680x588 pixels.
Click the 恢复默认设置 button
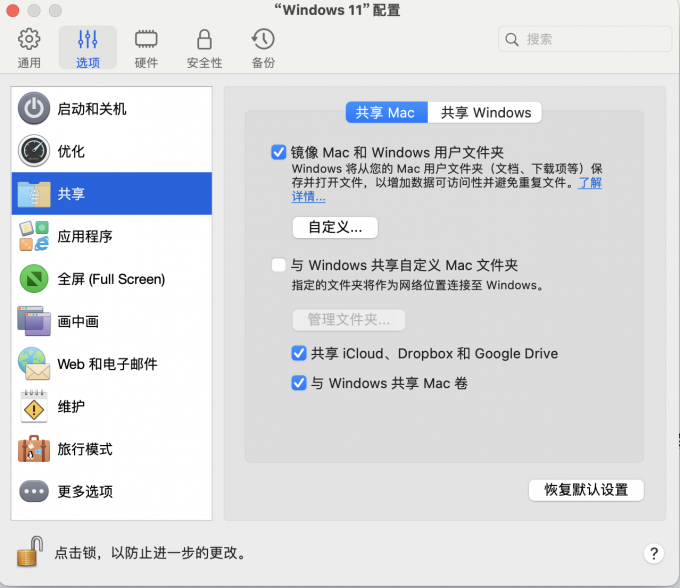586,490
